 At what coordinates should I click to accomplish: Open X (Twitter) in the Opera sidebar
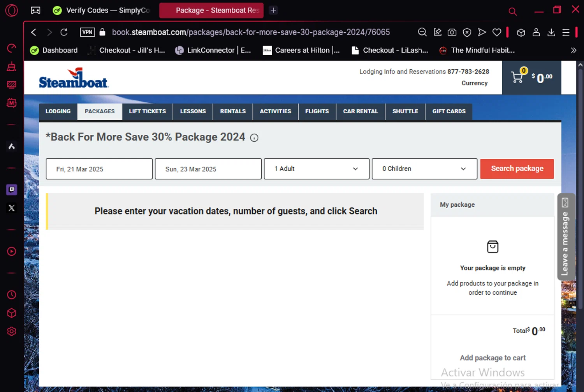[x=12, y=208]
